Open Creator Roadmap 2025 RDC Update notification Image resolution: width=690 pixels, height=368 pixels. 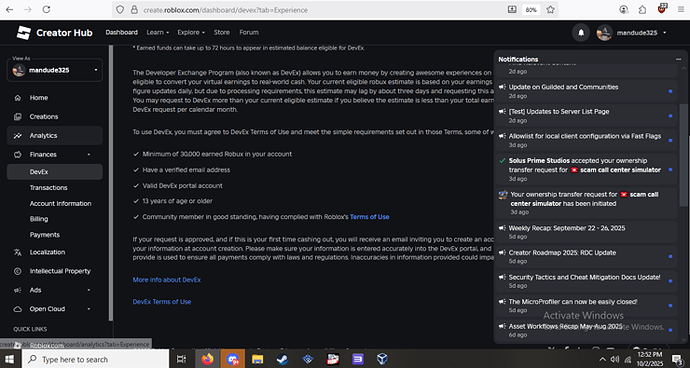(x=586, y=257)
